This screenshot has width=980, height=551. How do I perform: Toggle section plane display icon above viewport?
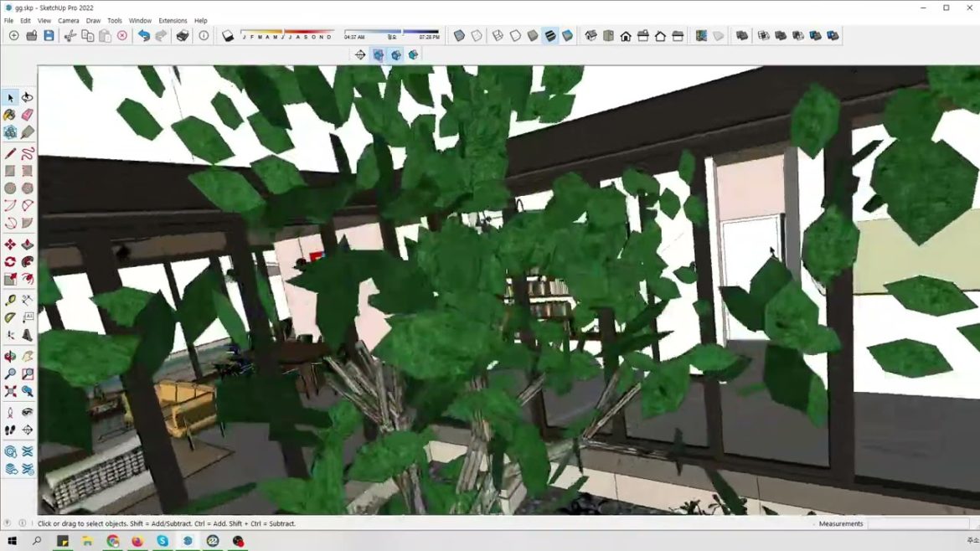click(x=378, y=54)
